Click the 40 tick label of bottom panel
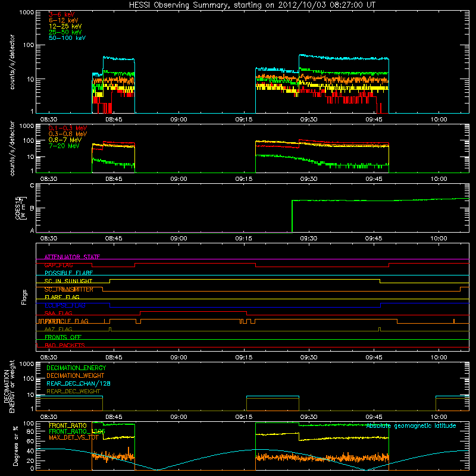This screenshot has width=476, height=476. tap(31, 451)
